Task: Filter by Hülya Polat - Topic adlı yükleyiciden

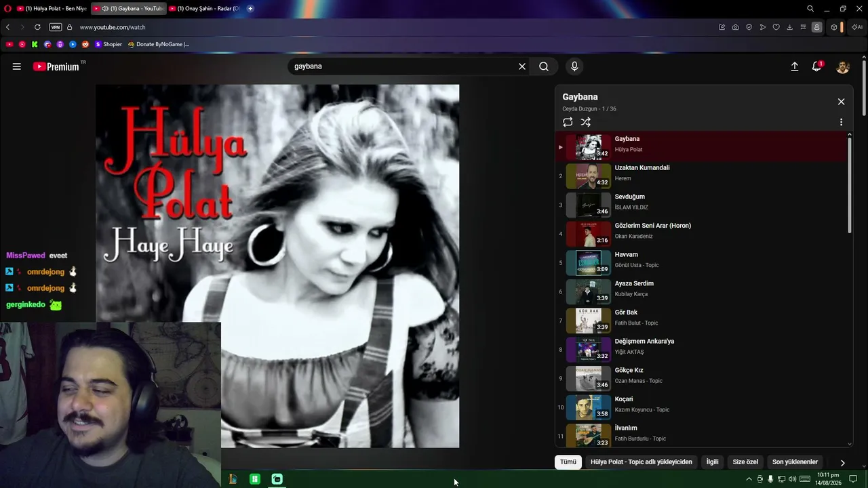Action: 642,462
